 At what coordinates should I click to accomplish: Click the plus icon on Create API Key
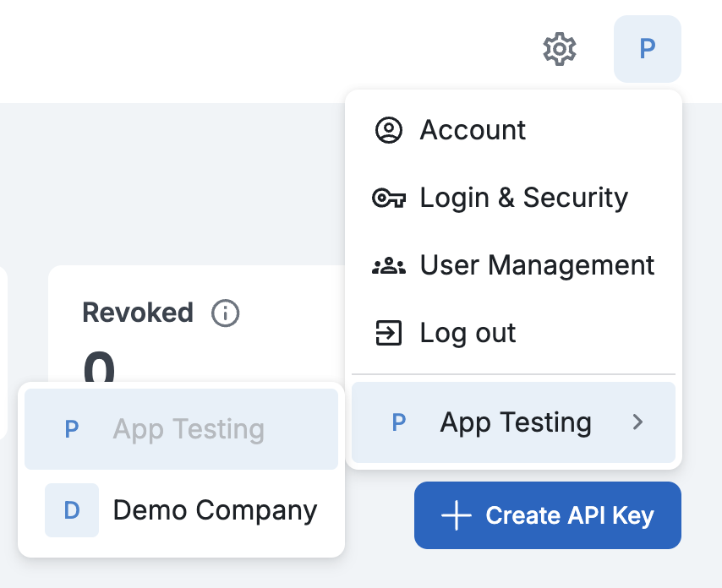tap(456, 515)
